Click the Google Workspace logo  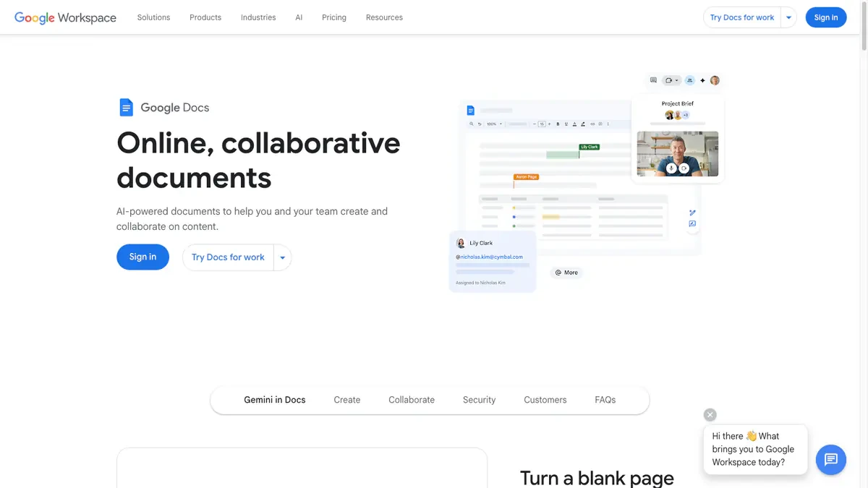65,17
